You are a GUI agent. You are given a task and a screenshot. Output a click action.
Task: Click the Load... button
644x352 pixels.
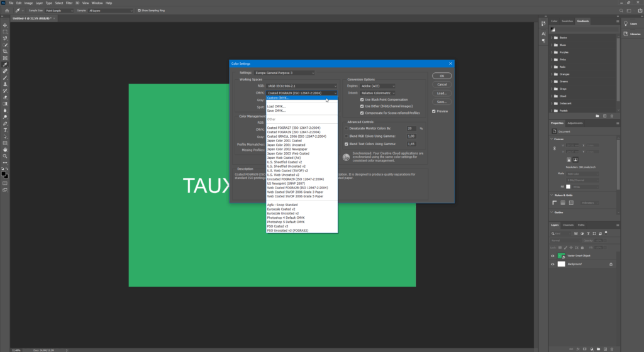(442, 93)
